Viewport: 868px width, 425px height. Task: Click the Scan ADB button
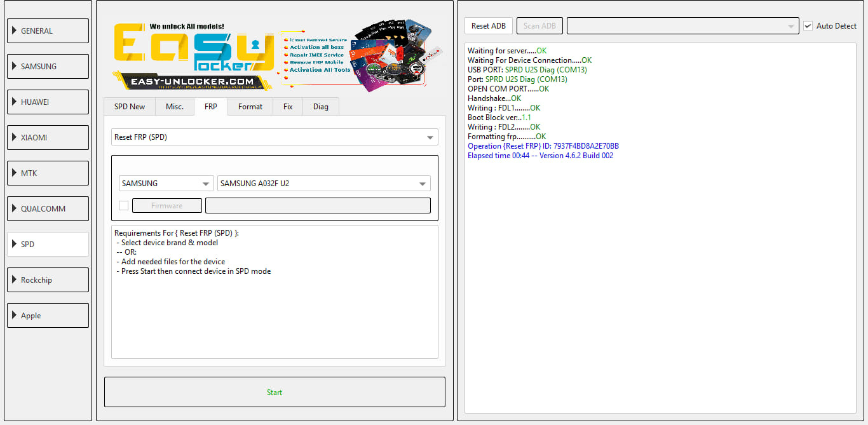(x=539, y=26)
